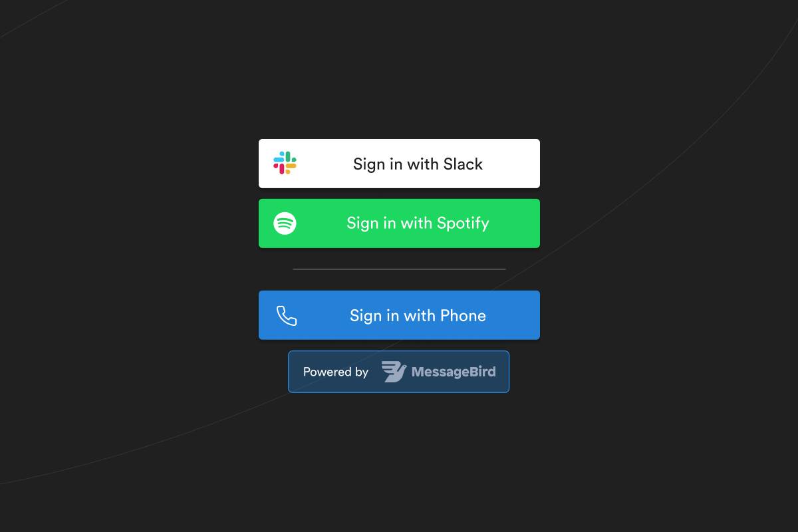798x532 pixels.
Task: Sign in with Phone
Action: coord(399,315)
